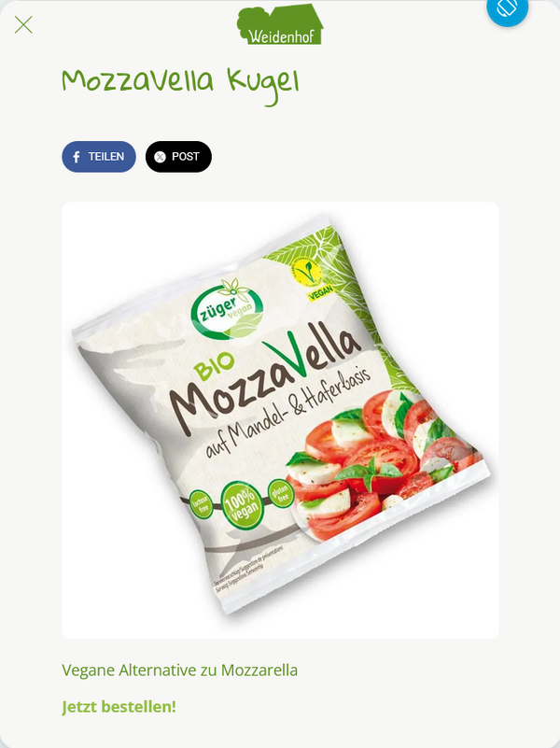Tap the blue rotate screen icon

tap(507, 7)
